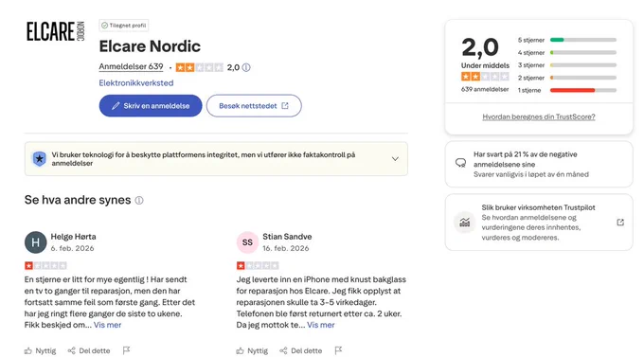644x357 pixels.
Task: Filter by 4 stjerner rating bar
Action: click(x=567, y=53)
